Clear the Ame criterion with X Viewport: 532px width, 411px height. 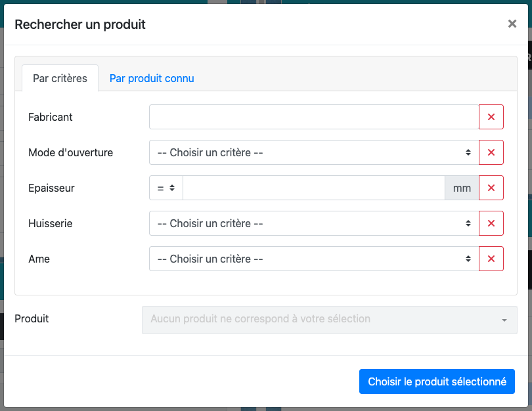click(491, 259)
